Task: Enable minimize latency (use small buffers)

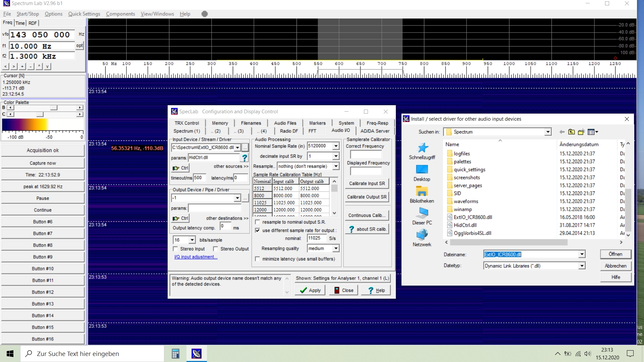Action: (258, 259)
